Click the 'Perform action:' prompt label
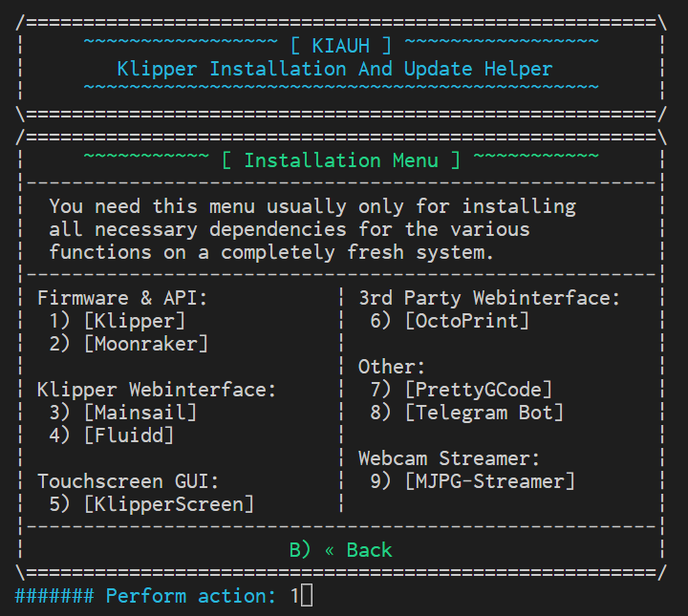688x616 pixels. [191, 596]
